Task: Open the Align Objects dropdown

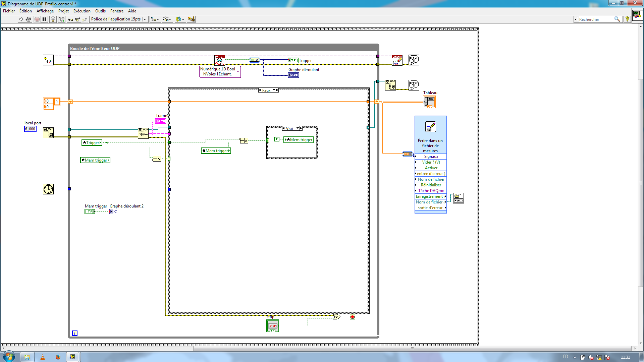Action: pyautogui.click(x=155, y=19)
